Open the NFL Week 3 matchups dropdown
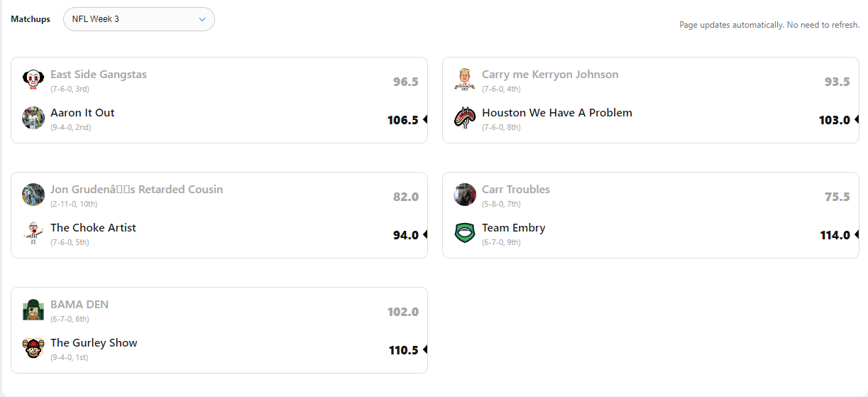Viewport: 868px width, 397px height. [x=139, y=19]
